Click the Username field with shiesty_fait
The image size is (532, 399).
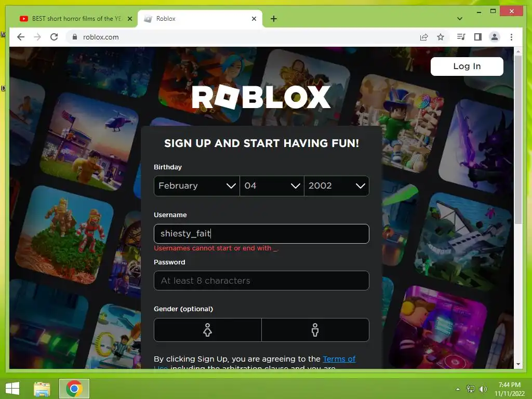(x=261, y=234)
